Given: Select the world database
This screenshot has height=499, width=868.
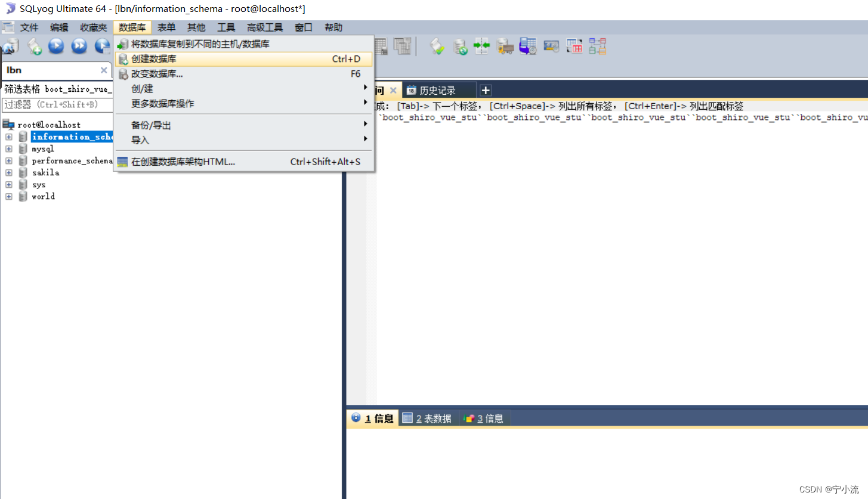Looking at the screenshot, I should tap(44, 196).
